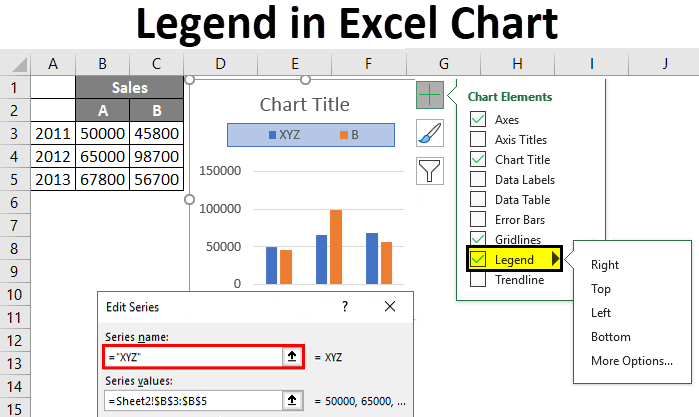
Task: Collapse Series name range selector arrow
Action: click(292, 356)
